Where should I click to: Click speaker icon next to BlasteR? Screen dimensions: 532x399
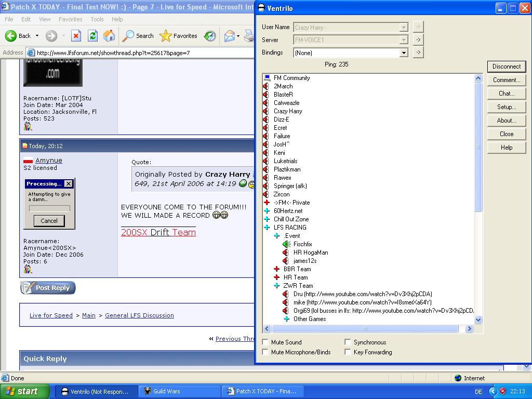pos(266,95)
